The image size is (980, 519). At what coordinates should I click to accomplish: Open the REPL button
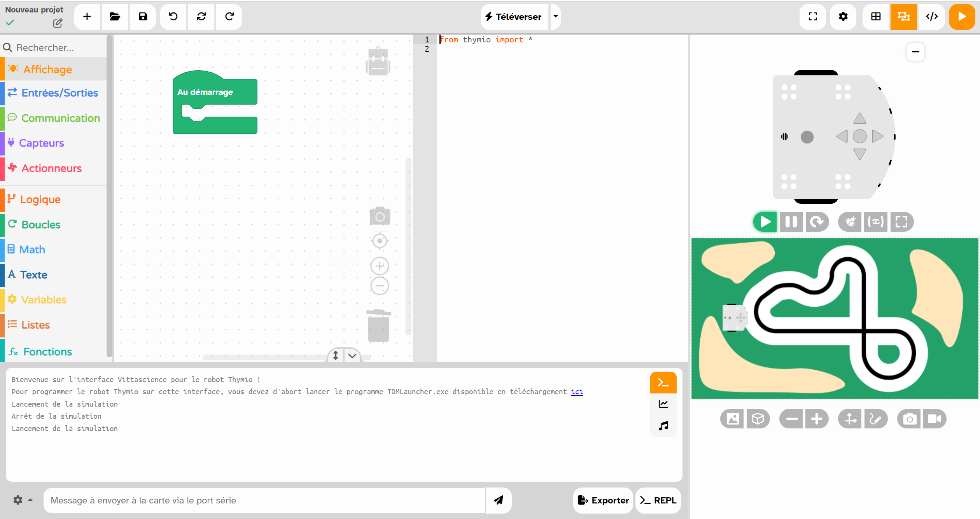pos(658,500)
